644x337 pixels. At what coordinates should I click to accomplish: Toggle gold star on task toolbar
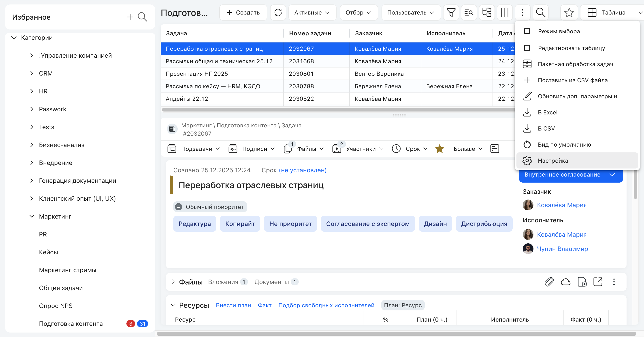tap(439, 149)
